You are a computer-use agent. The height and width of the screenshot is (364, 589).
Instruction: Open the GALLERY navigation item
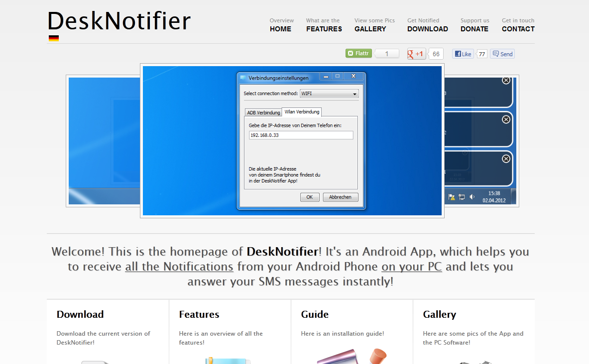click(x=370, y=29)
